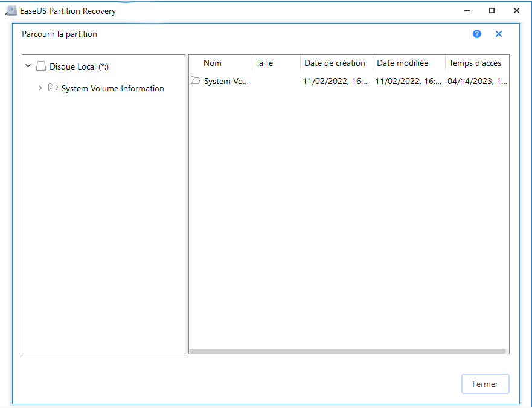The image size is (532, 408).
Task: Select the Disque Local drive icon
Action: tap(41, 66)
